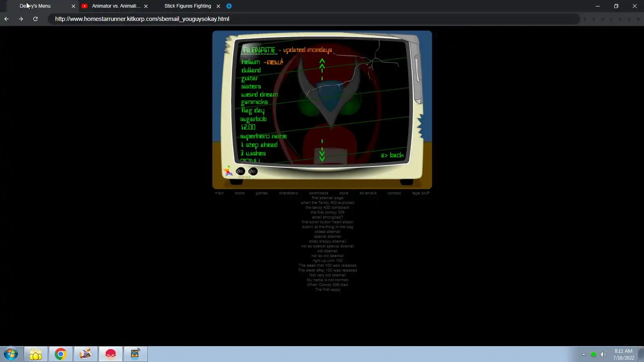Open 'not so special special sbemail' link
Screen dimensions: 644x362
[328, 246]
